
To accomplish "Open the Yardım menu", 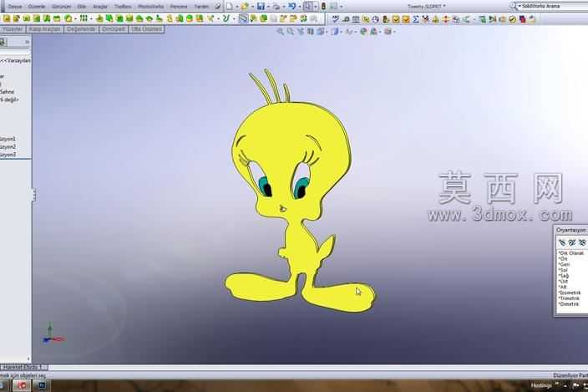I will 201,7.
